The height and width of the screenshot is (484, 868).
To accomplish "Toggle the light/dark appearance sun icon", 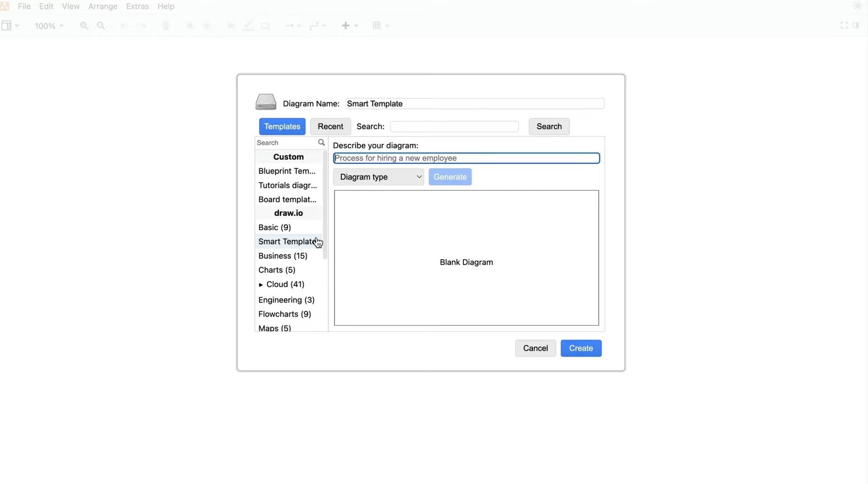I will [x=858, y=6].
